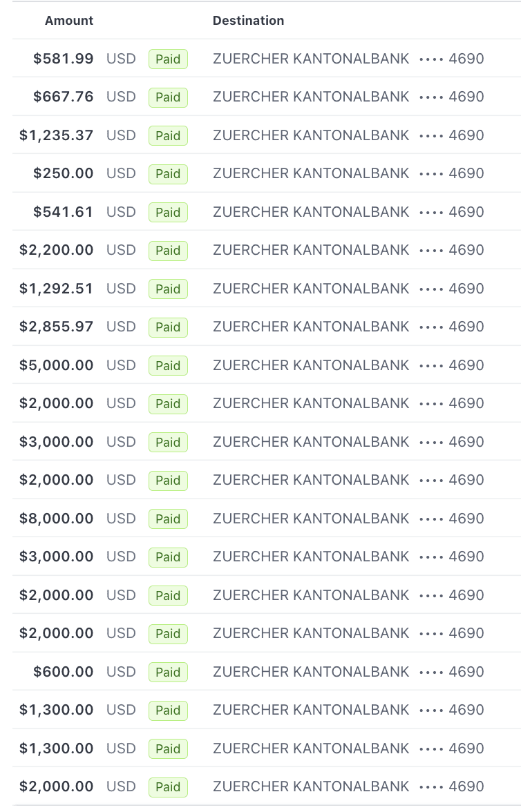Click the Paid badge on $600.00 row
The width and height of the screenshot is (521, 812).
click(168, 673)
